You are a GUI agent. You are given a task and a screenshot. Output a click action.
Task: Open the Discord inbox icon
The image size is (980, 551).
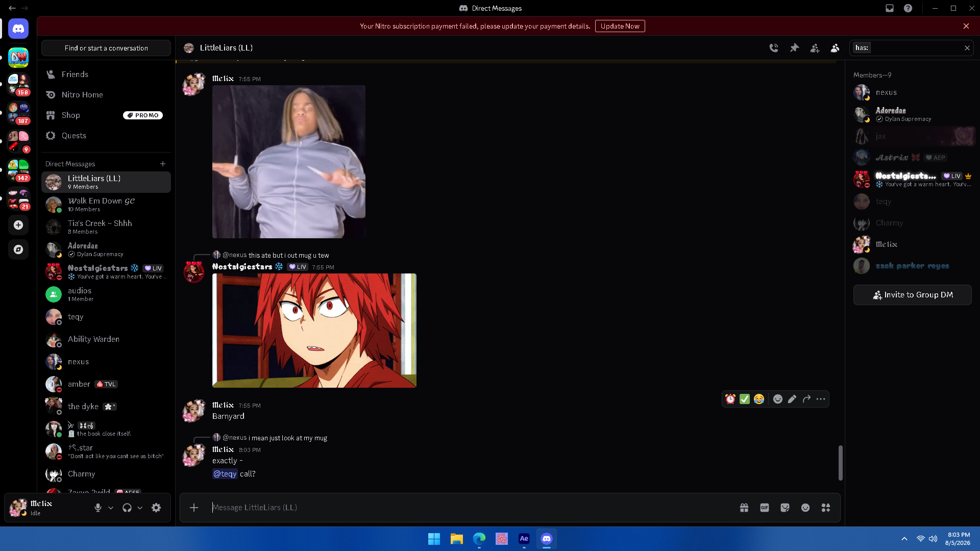(890, 8)
